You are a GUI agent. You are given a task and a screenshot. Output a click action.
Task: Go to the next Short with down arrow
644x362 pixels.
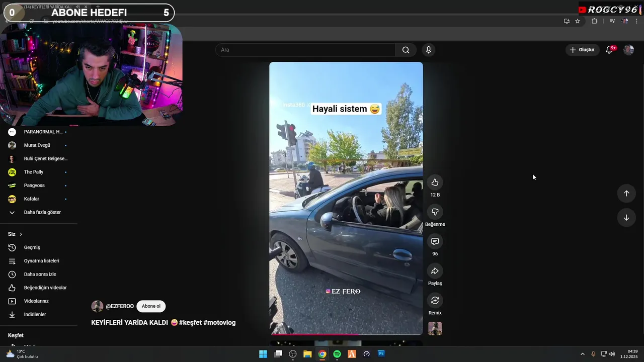pyautogui.click(x=626, y=218)
